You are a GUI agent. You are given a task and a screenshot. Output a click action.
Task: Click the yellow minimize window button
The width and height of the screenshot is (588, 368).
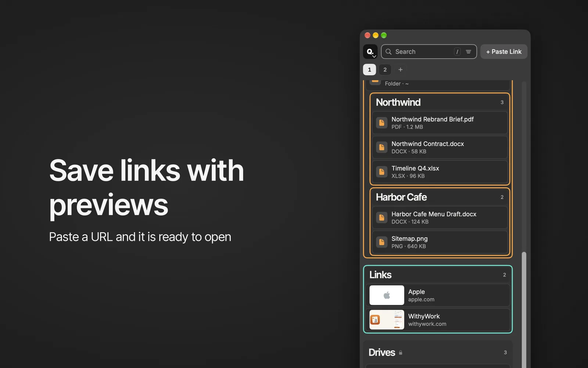[x=376, y=35]
